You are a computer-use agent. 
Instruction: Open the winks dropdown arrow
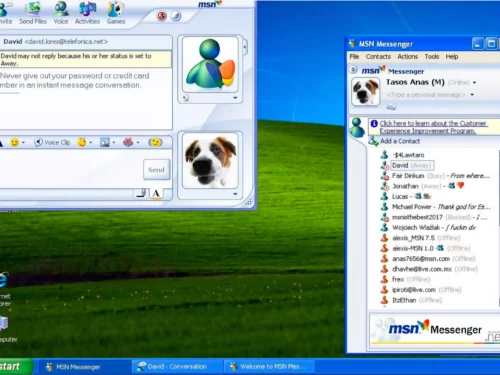tap(91, 143)
